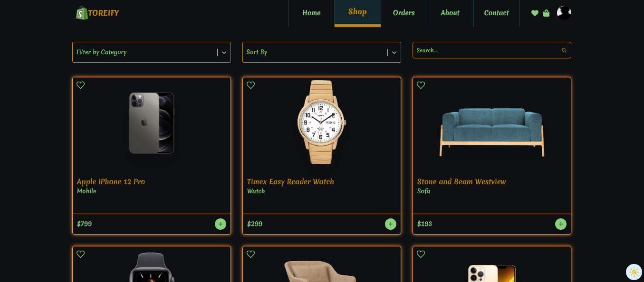Add Timex Easy Reader Watch to cart

[x=391, y=224]
